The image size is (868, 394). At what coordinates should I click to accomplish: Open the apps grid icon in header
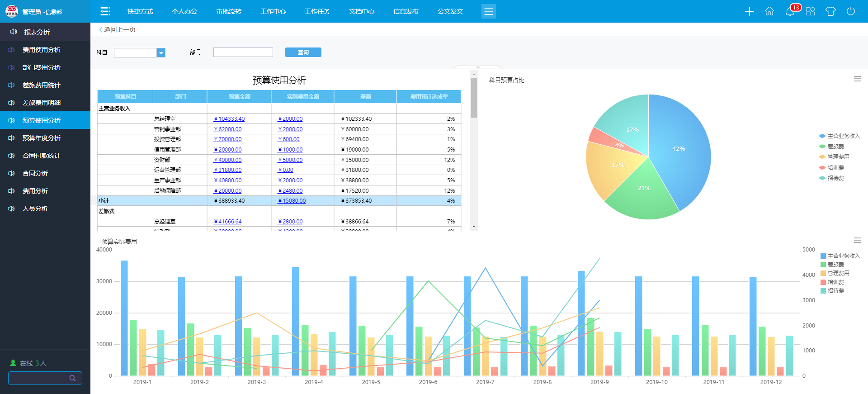tap(810, 11)
